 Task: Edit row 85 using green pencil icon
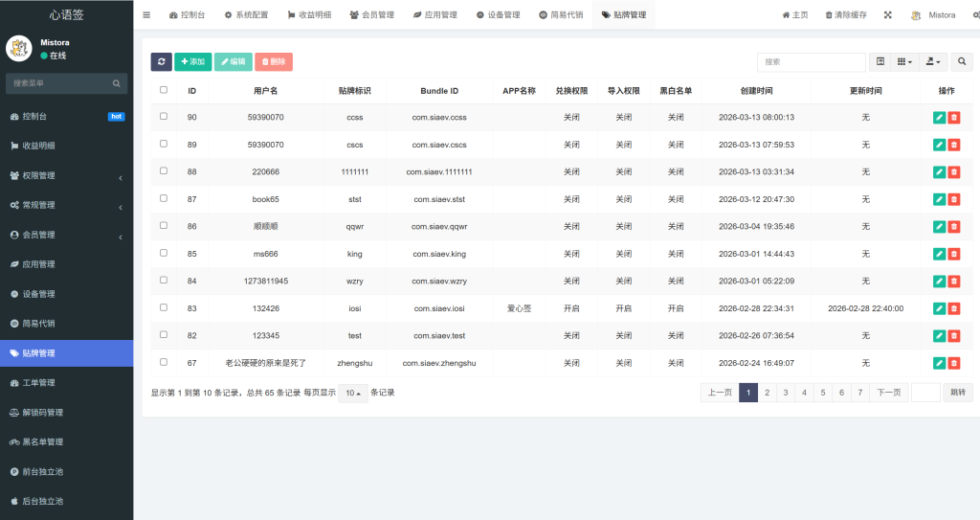939,254
